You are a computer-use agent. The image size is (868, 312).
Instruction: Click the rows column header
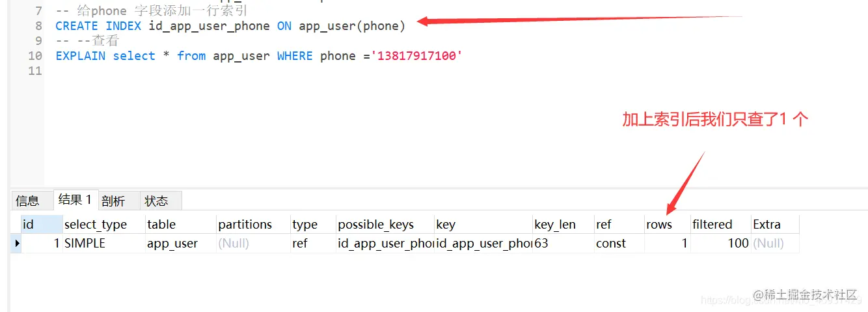tap(667, 224)
